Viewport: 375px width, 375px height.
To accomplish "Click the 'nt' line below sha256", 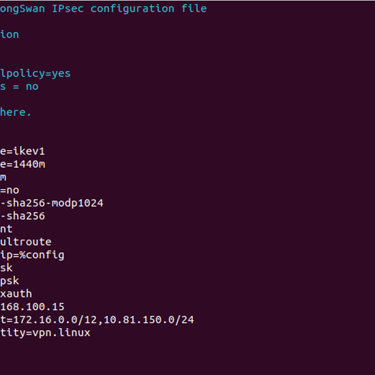I will tap(6, 229).
